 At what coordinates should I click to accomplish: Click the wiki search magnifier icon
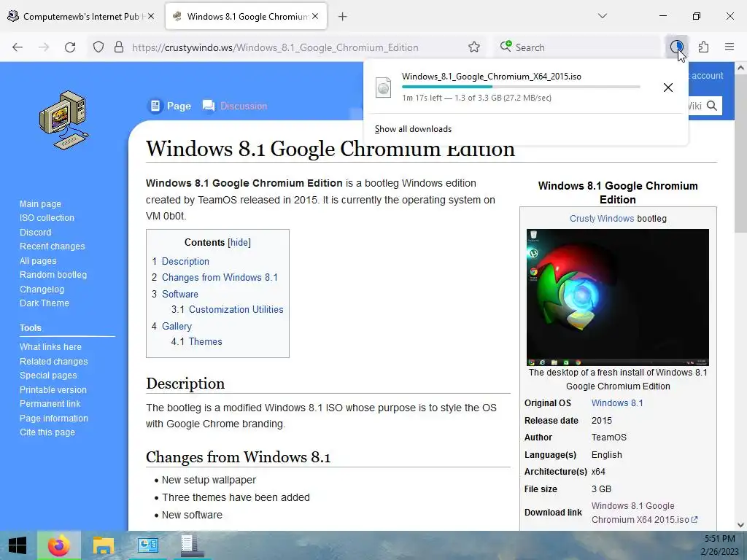point(712,106)
